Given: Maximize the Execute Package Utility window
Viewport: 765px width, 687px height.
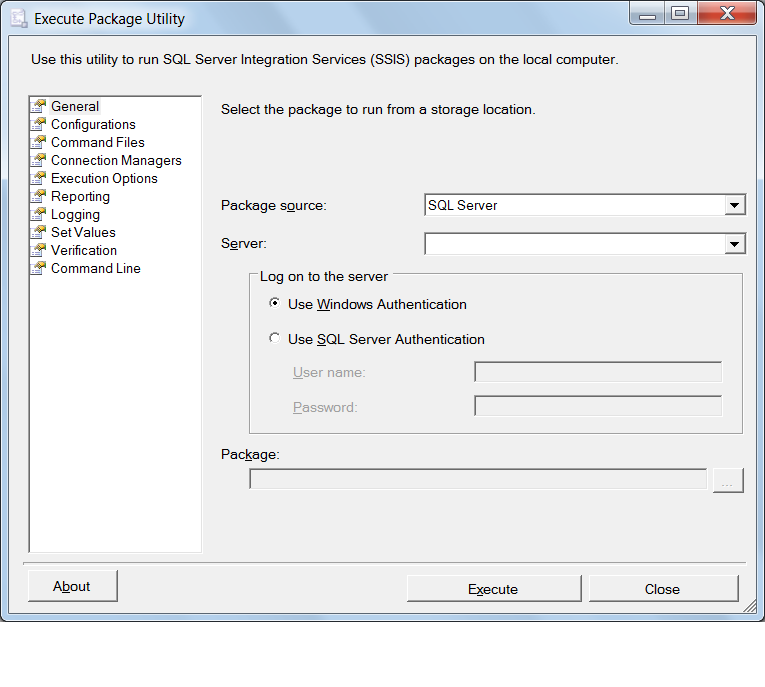Looking at the screenshot, I should 681,14.
